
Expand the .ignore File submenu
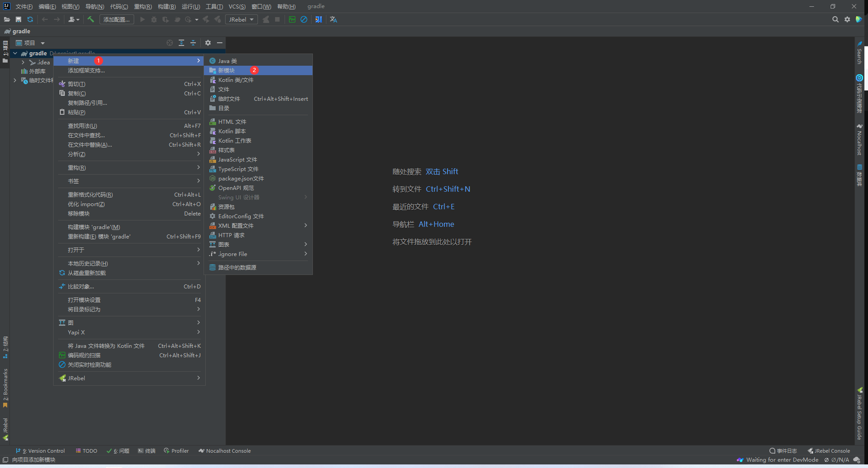258,254
